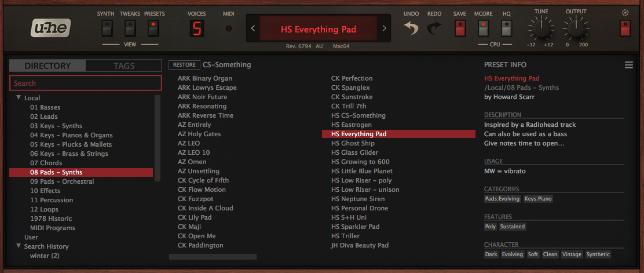This screenshot has width=644, height=273.
Task: Select the 07 Chords folder
Action: (46, 163)
